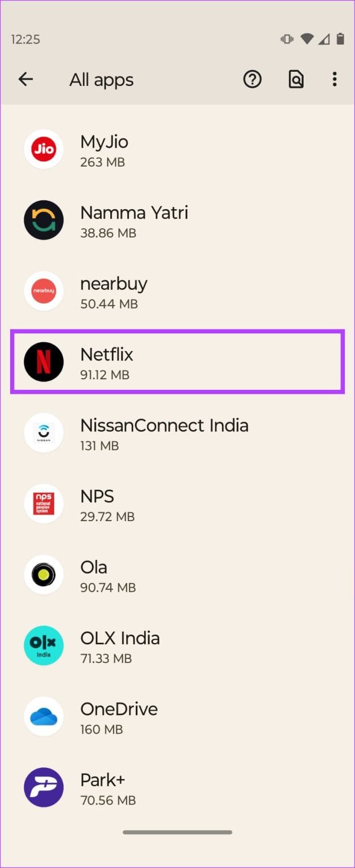
Task: Open the highlighted Netflix entry
Action: (177, 362)
